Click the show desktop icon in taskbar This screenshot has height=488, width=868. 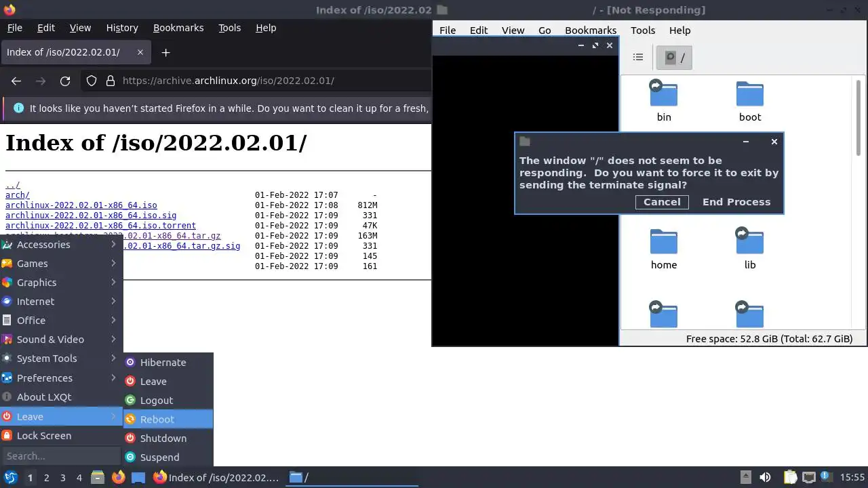pyautogui.click(x=138, y=477)
